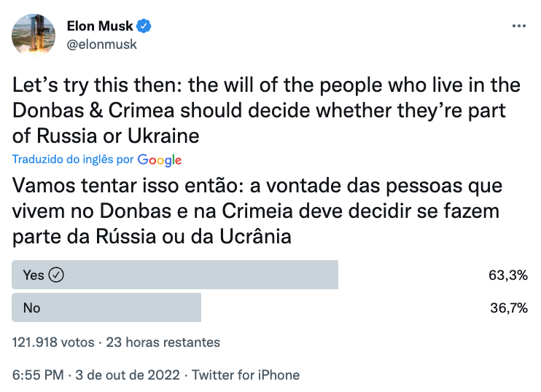
Task: Click the blue verified badge icon
Action: [144, 26]
